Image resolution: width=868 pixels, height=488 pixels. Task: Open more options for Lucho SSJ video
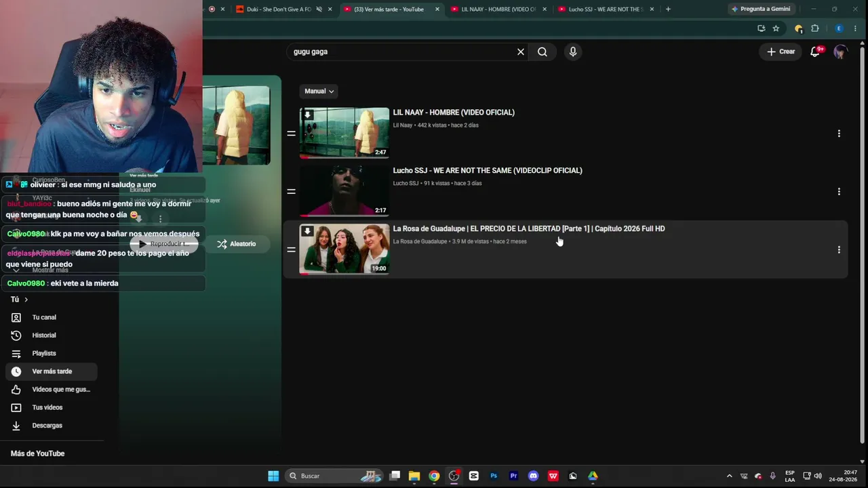(839, 192)
